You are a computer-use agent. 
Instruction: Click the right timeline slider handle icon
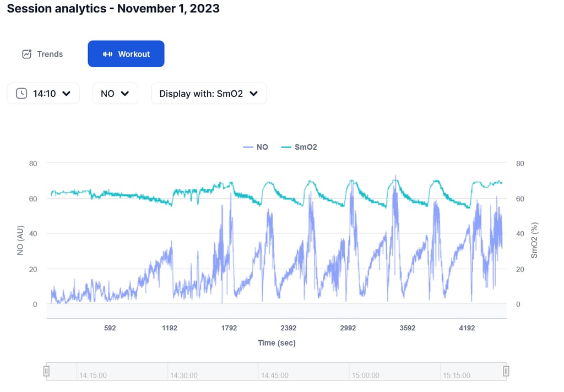pos(506,371)
